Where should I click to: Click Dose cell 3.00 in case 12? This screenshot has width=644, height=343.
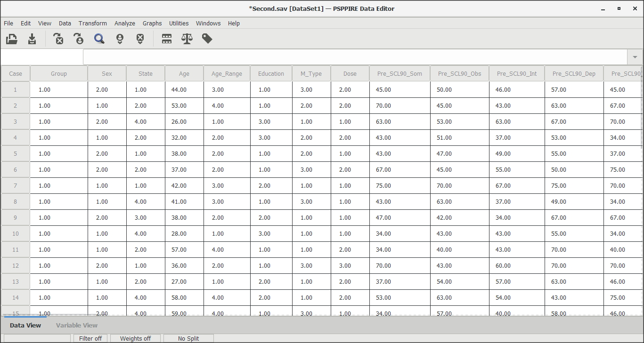(x=350, y=265)
